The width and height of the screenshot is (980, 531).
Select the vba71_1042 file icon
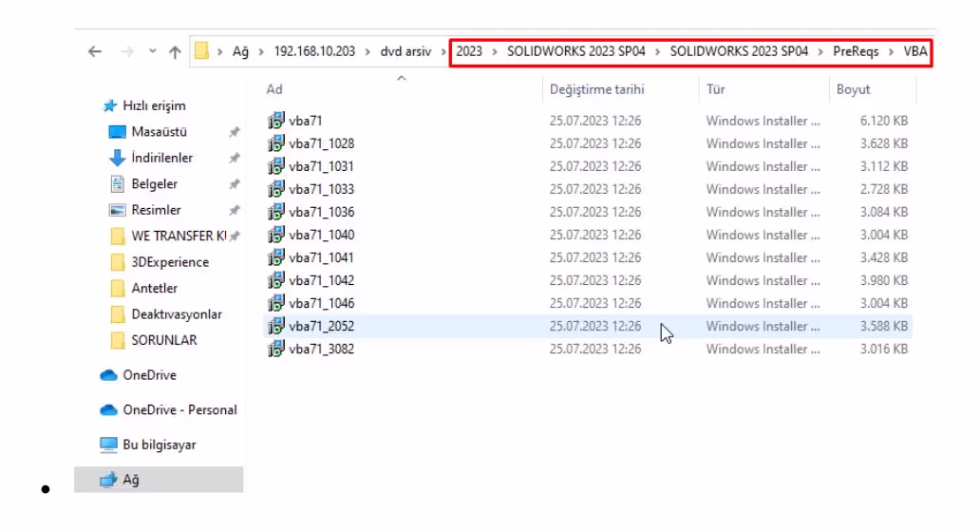(x=276, y=280)
